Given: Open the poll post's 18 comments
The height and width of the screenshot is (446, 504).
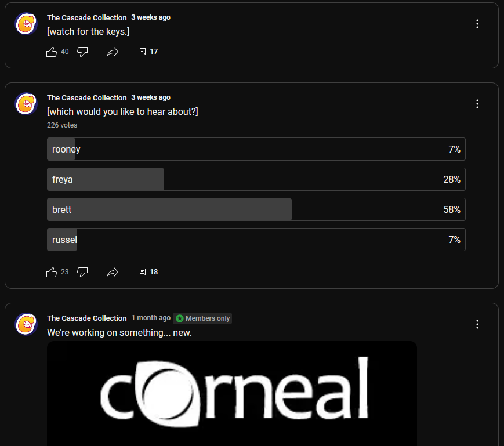Looking at the screenshot, I should pos(148,272).
